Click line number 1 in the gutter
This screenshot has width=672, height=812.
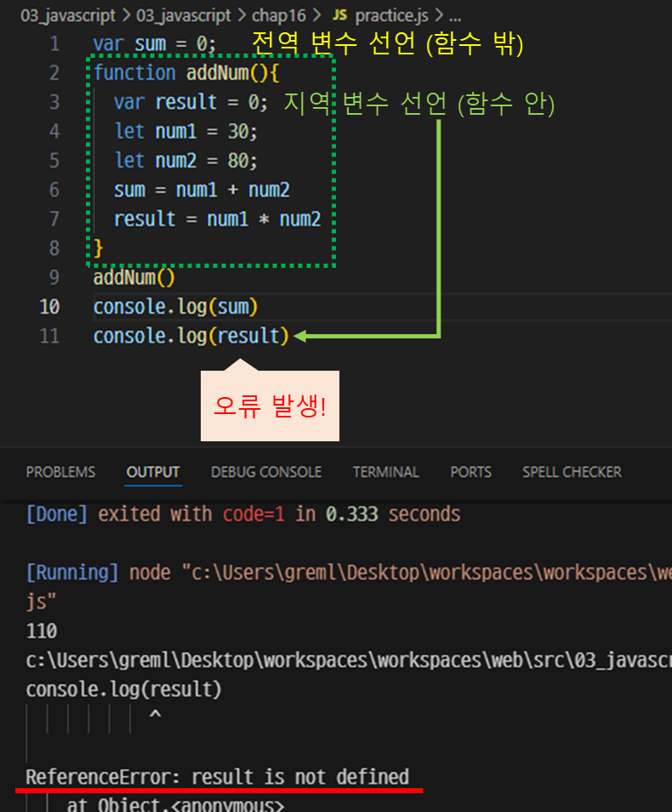click(x=54, y=43)
